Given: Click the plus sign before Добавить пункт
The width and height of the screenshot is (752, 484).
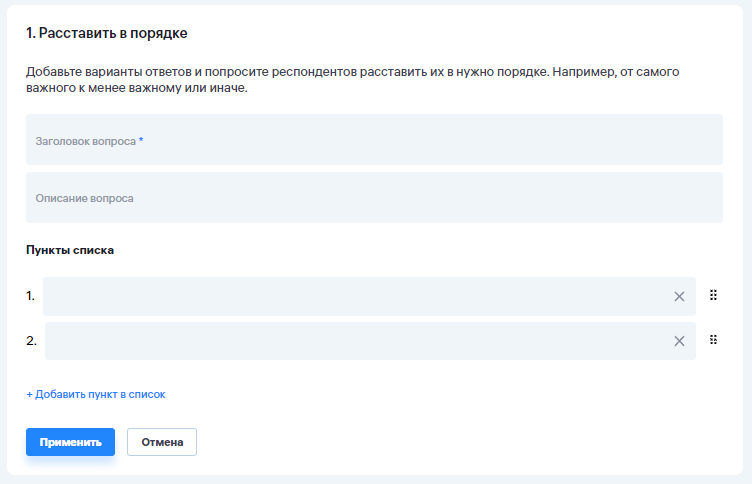Looking at the screenshot, I should (29, 394).
